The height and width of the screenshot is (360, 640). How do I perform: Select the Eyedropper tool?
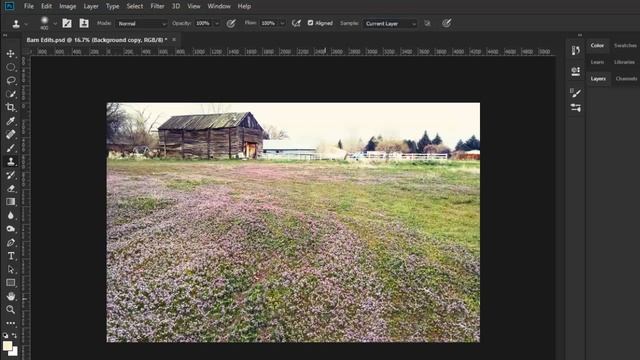click(x=11, y=121)
